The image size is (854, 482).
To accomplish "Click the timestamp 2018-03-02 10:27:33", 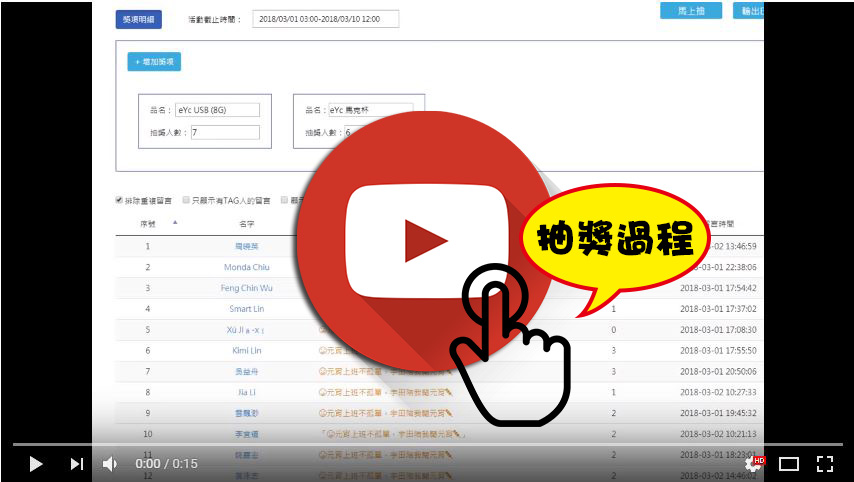I will click(x=718, y=392).
